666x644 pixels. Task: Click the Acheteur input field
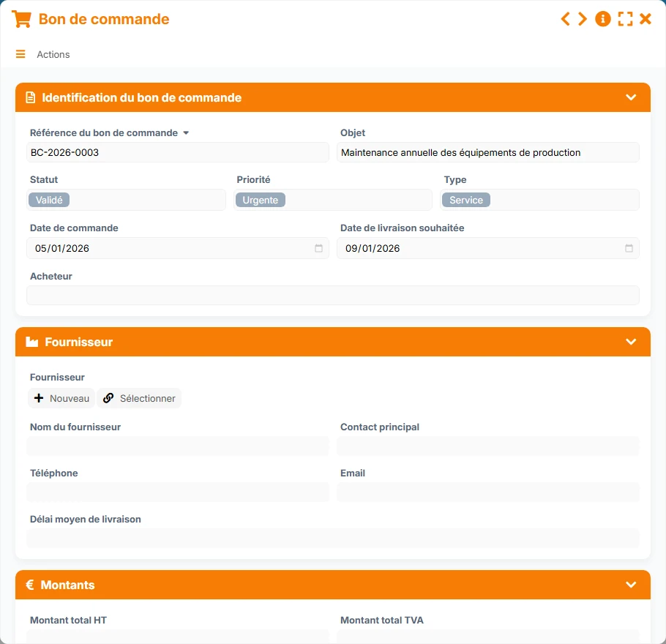[332, 295]
